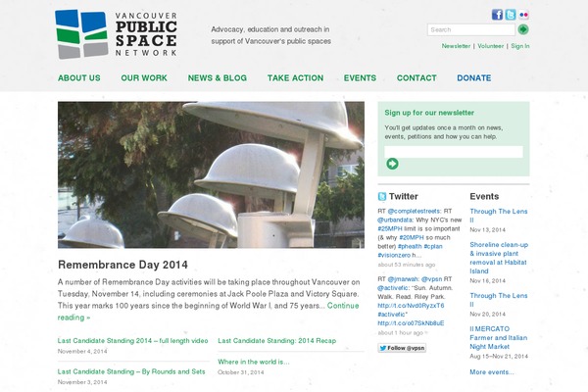Open the #20MPH hashtag link
The image size is (588, 392).
[412, 237]
